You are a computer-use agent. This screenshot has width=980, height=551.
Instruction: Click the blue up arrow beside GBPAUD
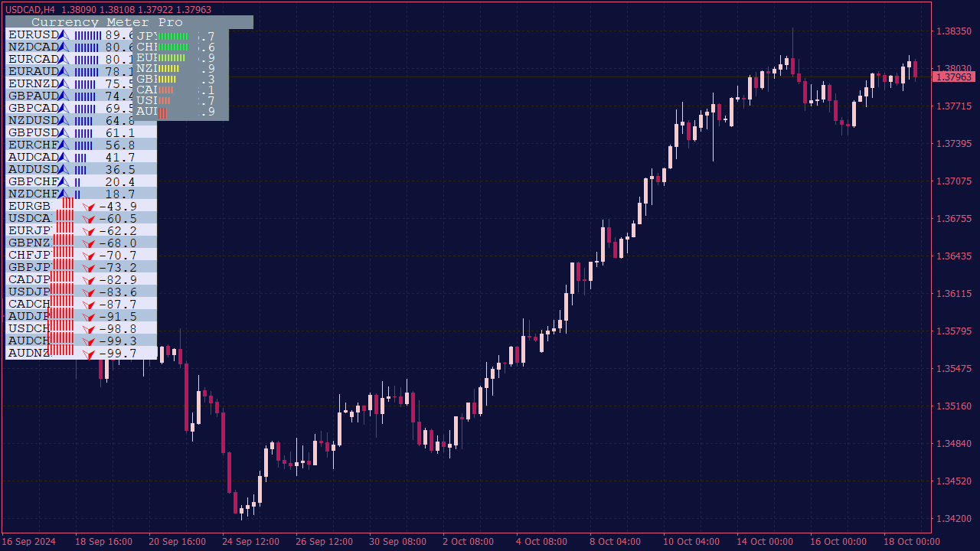click(x=64, y=96)
